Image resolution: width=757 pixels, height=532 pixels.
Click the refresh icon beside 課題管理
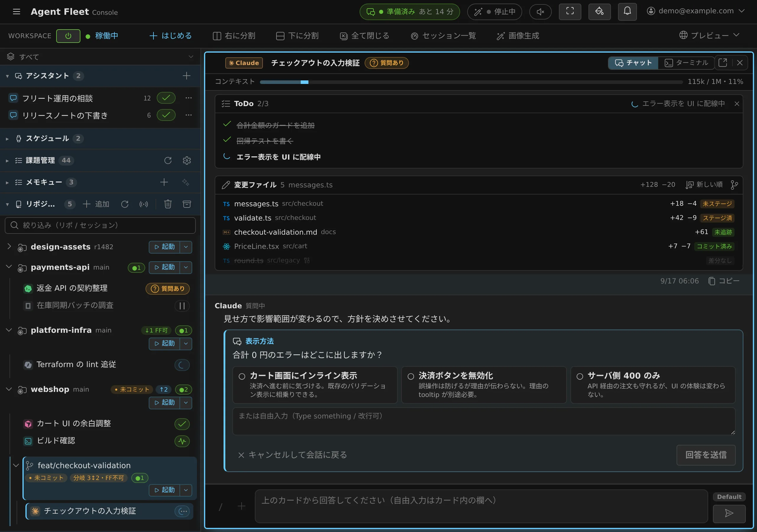tap(168, 160)
